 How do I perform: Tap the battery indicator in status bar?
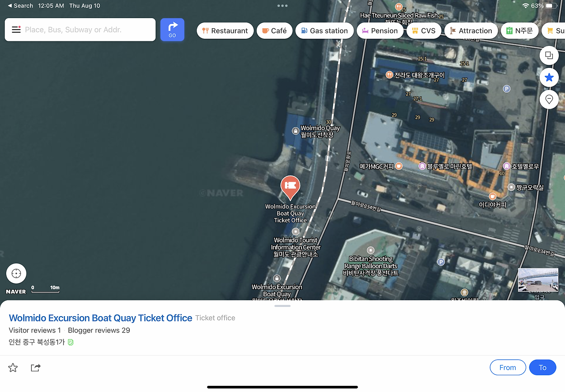point(551,6)
